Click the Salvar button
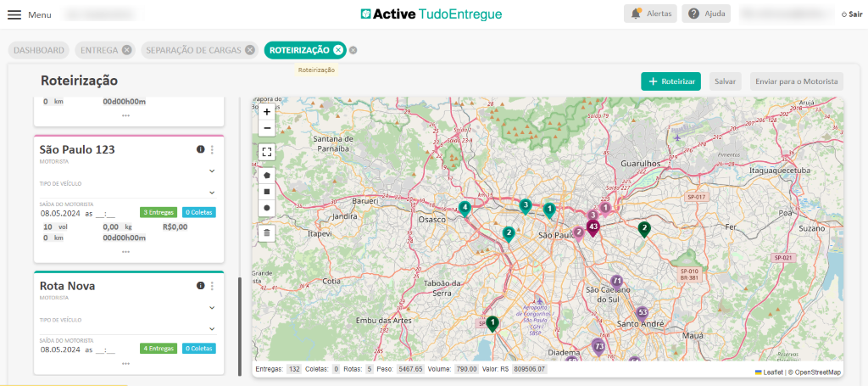Screen dimensions: 868x386 726,81
